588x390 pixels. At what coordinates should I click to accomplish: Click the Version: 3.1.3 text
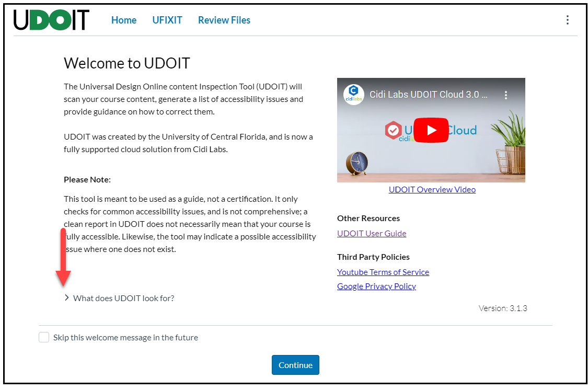[x=502, y=308]
